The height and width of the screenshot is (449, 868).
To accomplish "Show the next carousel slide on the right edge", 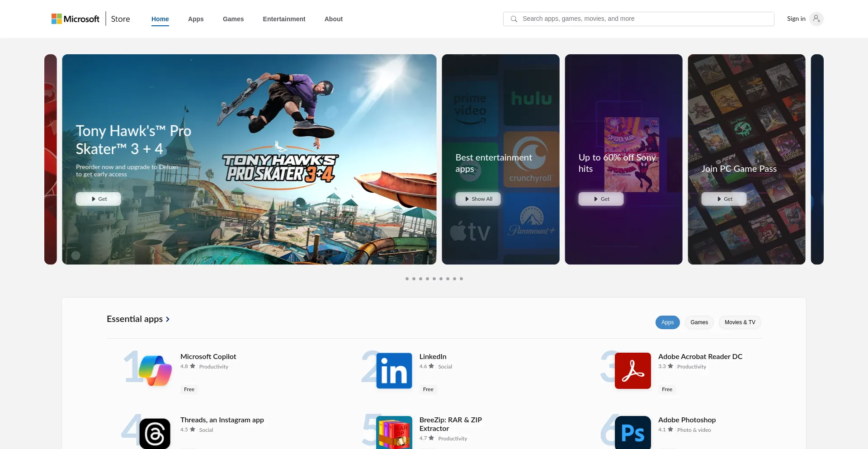I will point(817,159).
